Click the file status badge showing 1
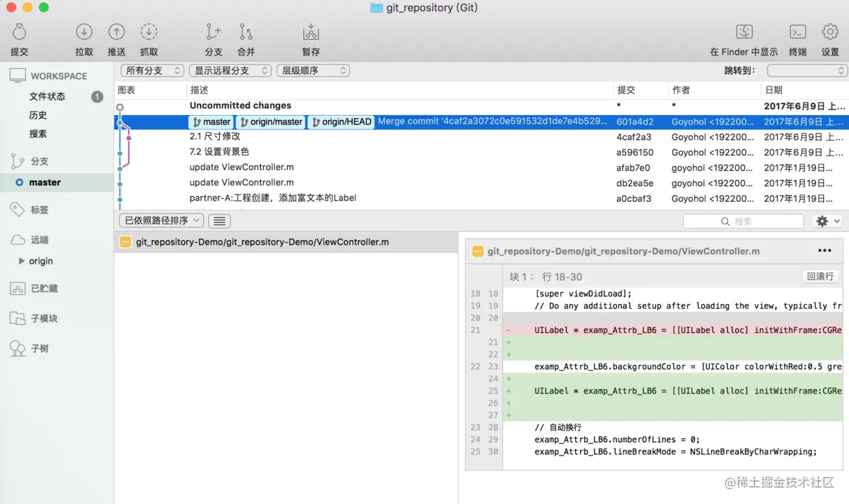Viewport: 849px width, 504px height. pyautogui.click(x=97, y=97)
